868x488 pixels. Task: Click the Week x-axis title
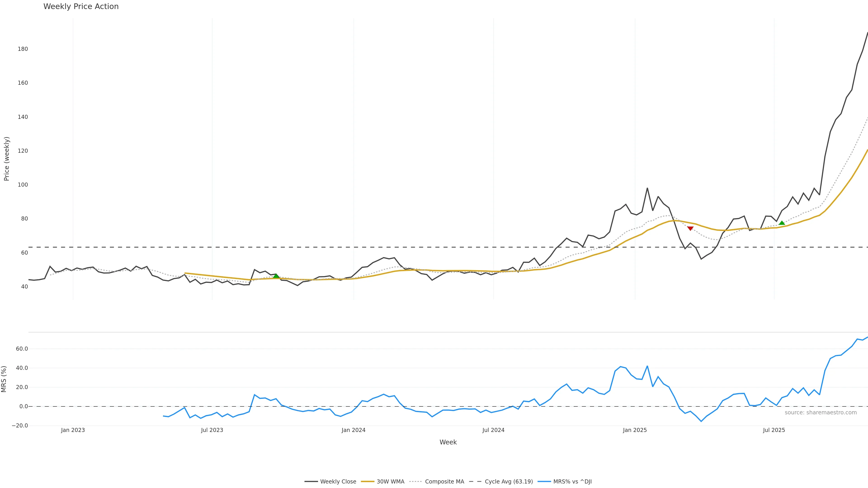(448, 442)
